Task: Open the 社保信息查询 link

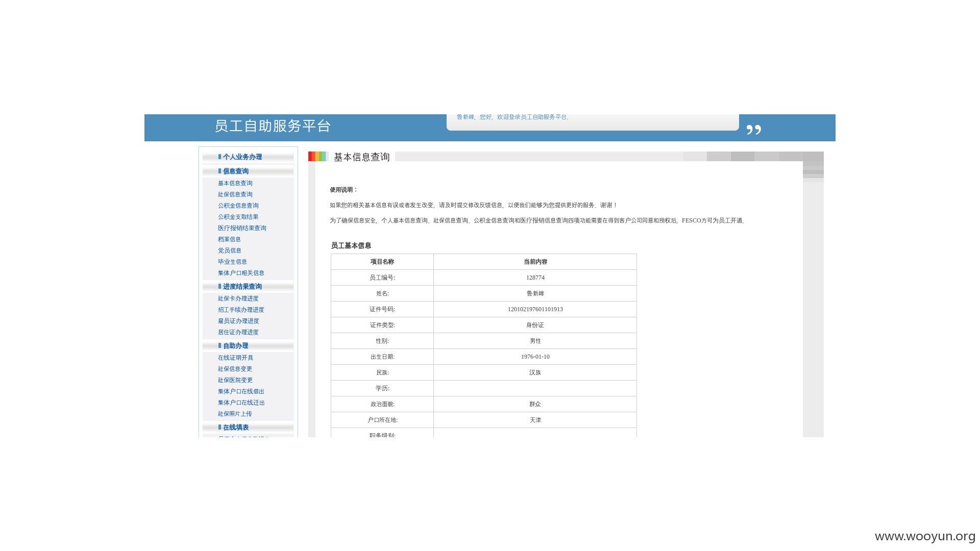Action: [x=235, y=194]
